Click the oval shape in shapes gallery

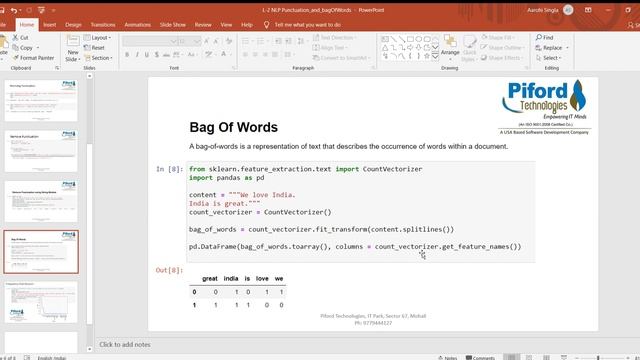tap(418, 39)
